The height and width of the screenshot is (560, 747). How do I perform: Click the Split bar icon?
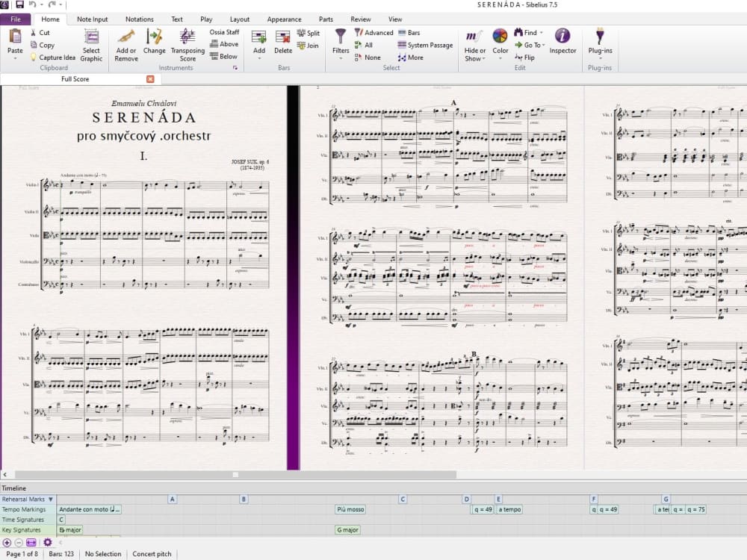click(301, 33)
